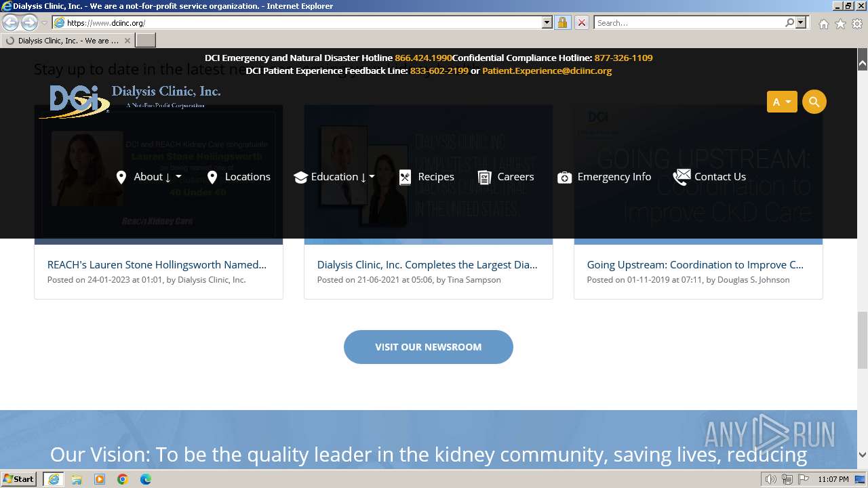Open a new blank tab

point(146,41)
